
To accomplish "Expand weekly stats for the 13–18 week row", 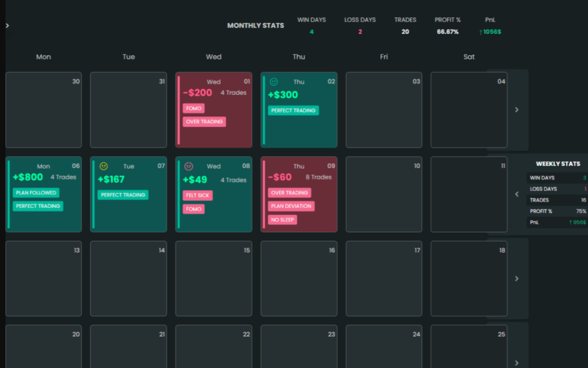I will pos(517,278).
